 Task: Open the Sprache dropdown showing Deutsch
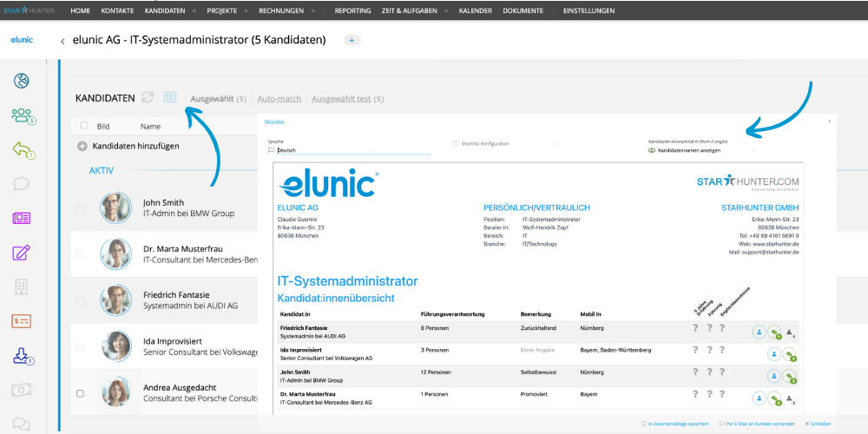click(x=349, y=150)
